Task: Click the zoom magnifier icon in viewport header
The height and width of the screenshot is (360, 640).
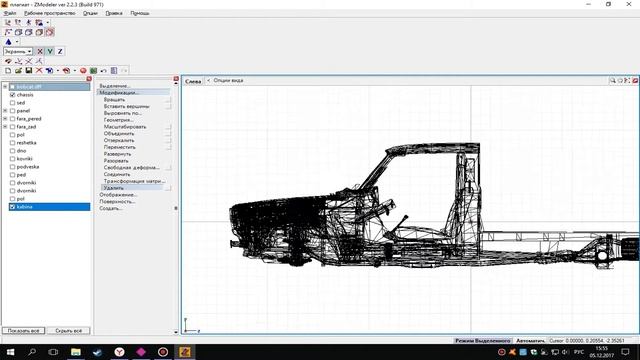Action: point(613,81)
